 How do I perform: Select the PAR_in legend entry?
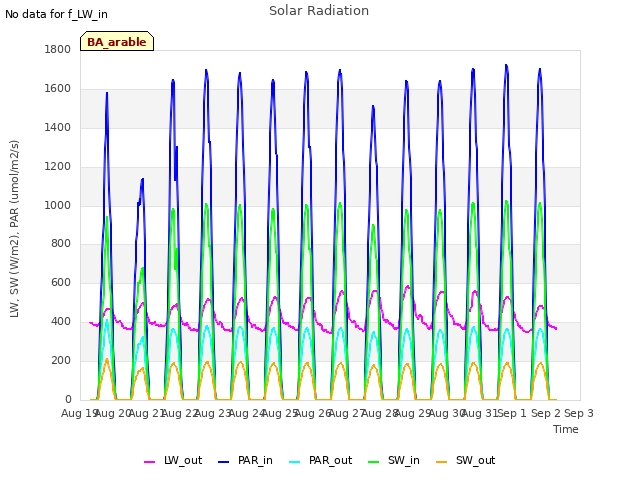pyautogui.click(x=245, y=461)
